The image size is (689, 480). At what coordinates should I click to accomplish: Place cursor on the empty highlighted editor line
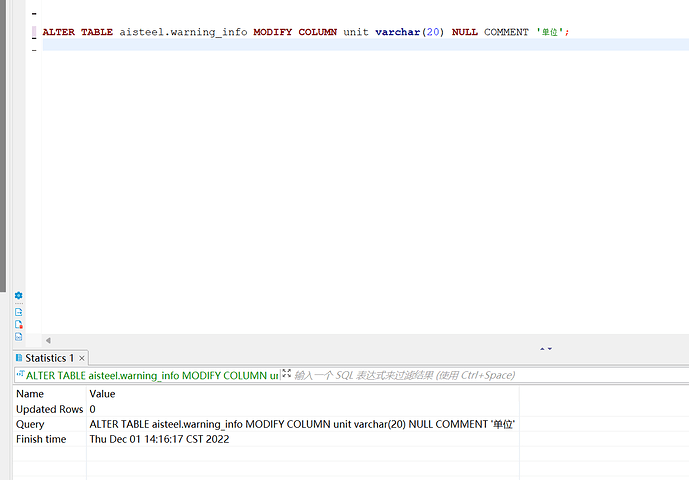click(x=365, y=44)
